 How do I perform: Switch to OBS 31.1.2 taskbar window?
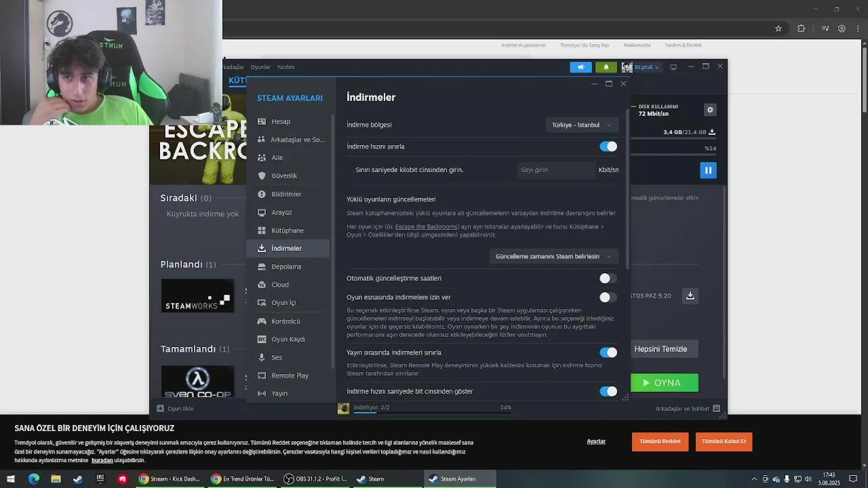coord(315,479)
